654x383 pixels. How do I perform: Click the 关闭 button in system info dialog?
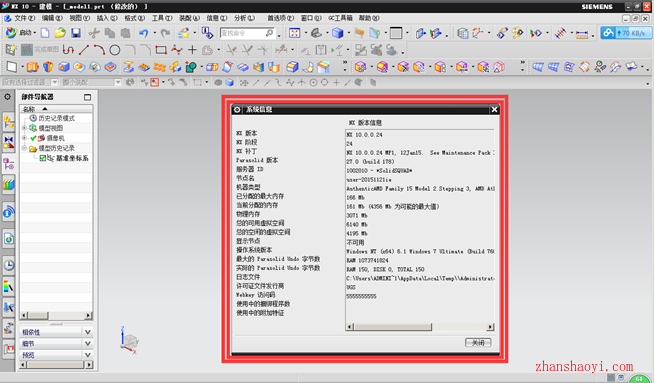pos(478,343)
